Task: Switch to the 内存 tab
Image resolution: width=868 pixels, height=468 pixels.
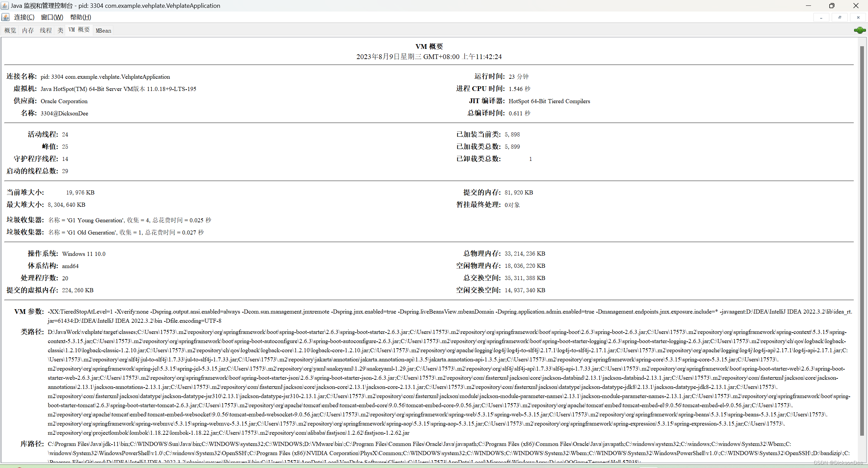Action: tap(28, 30)
